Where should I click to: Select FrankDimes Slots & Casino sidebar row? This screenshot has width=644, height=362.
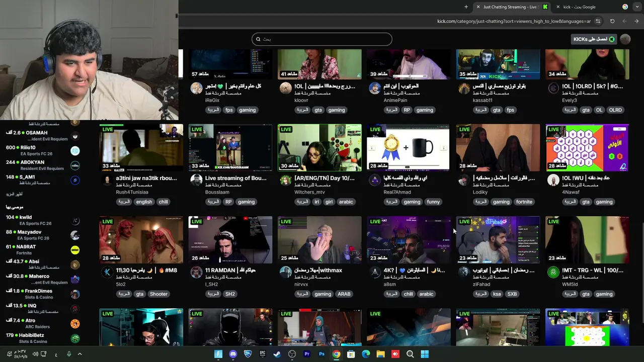click(x=43, y=294)
